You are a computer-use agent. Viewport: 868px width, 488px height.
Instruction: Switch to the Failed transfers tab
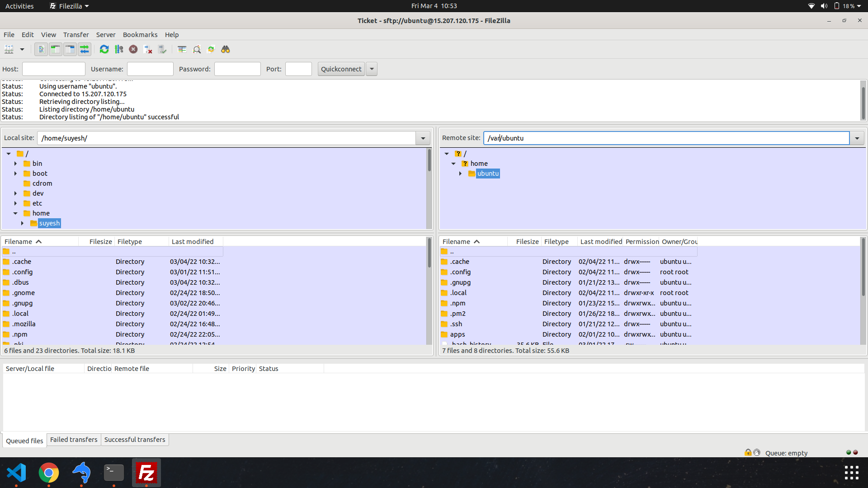(x=74, y=440)
